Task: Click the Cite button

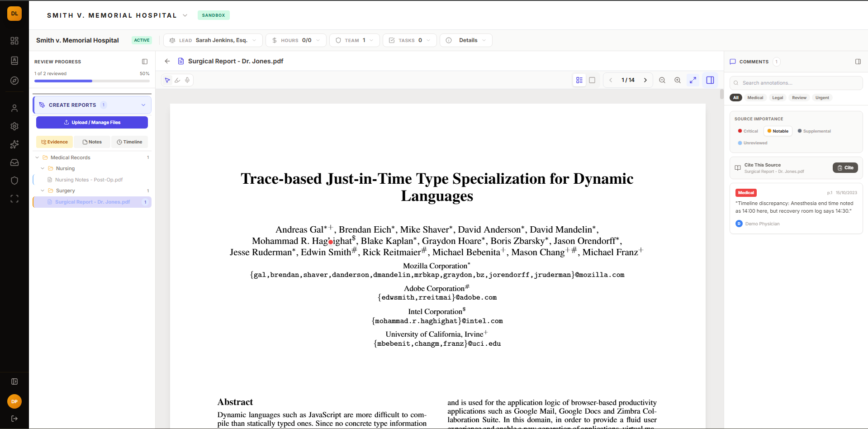Action: tap(845, 168)
